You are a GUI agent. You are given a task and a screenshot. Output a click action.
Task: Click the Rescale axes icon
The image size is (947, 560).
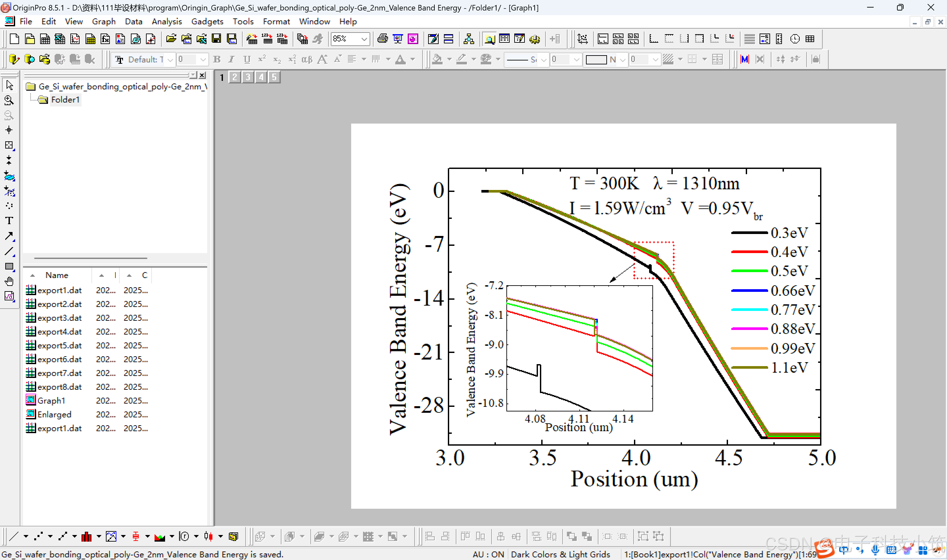582,39
